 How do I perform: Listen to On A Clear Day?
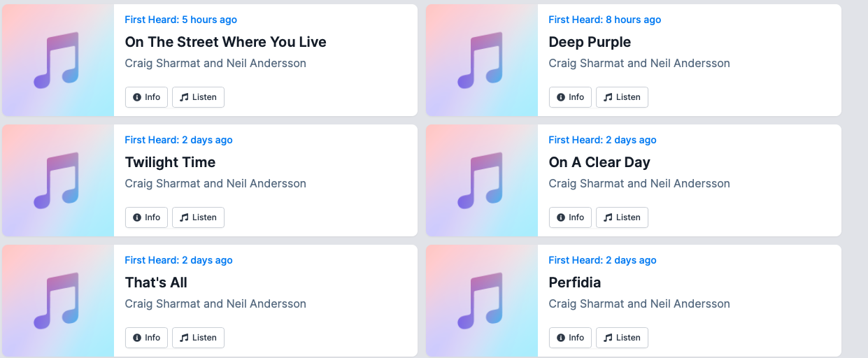click(x=622, y=217)
